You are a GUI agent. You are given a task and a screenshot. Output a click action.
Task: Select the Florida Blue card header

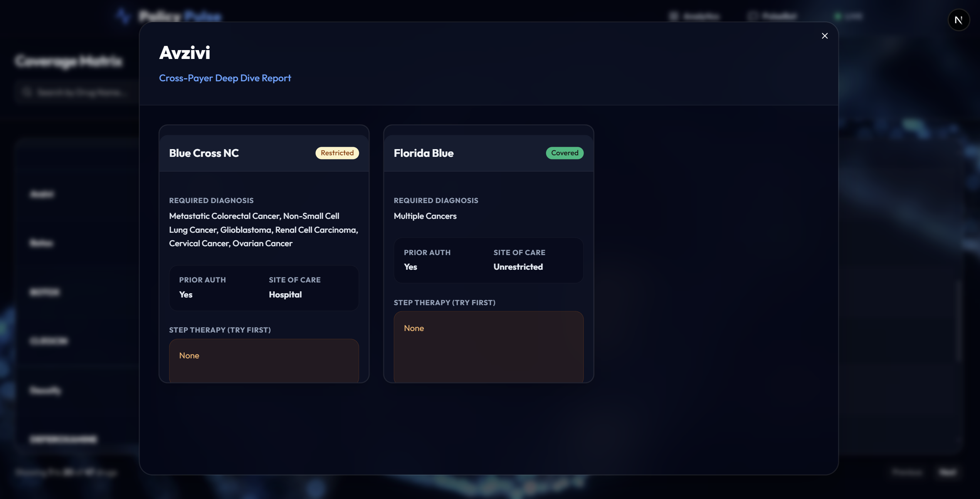tap(424, 153)
